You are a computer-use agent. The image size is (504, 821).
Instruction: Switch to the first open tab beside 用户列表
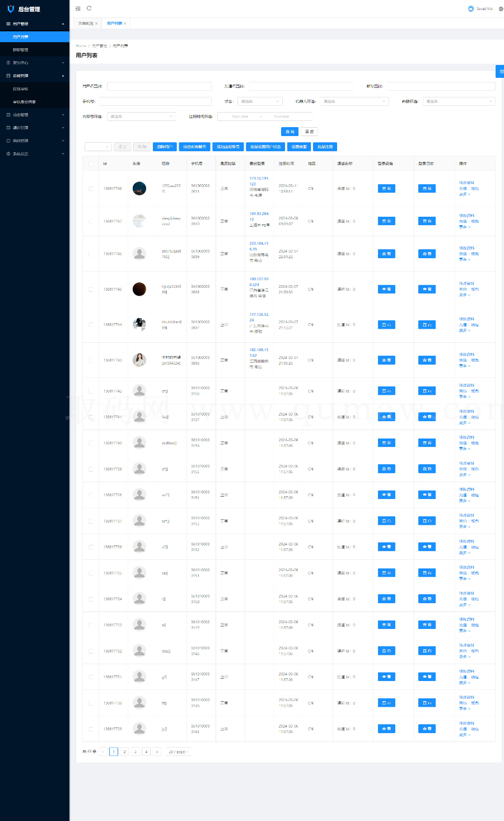[86, 24]
